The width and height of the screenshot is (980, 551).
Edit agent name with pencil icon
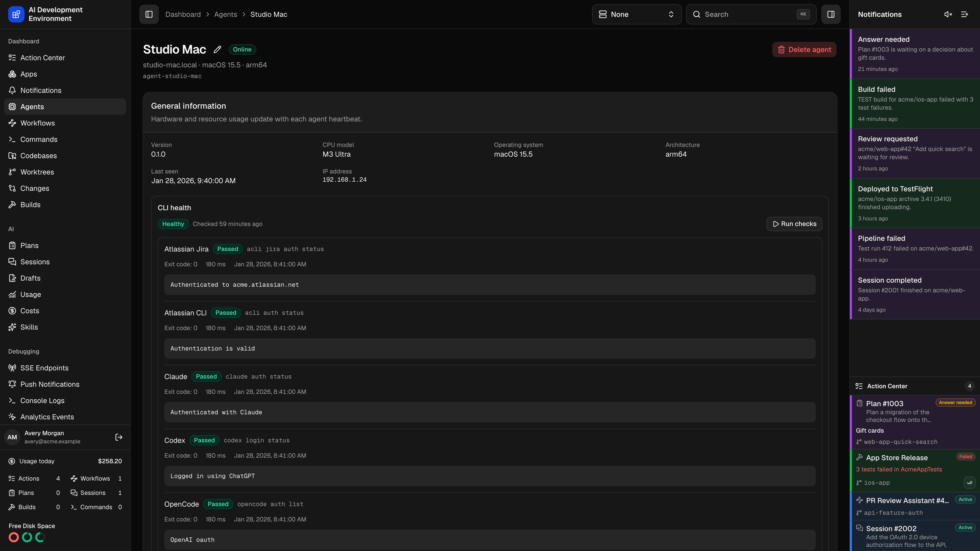217,49
